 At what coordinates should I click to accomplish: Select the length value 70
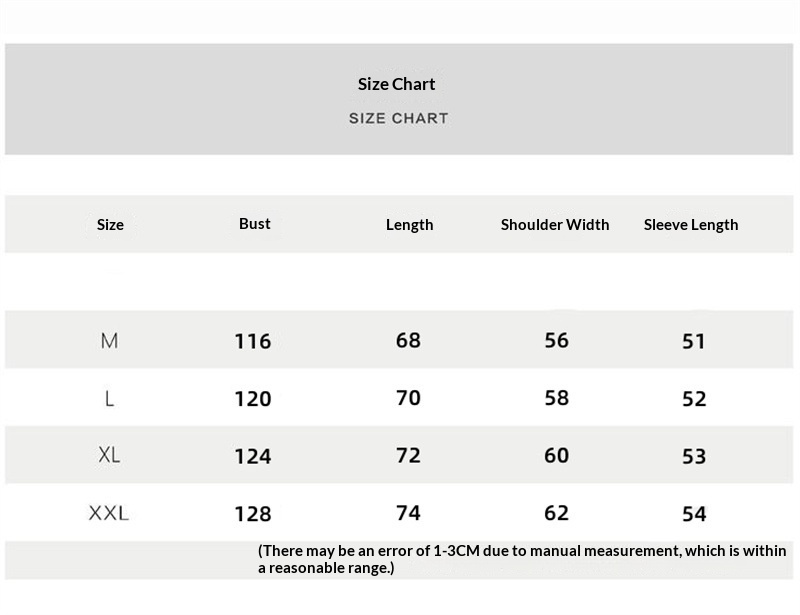pyautogui.click(x=408, y=398)
